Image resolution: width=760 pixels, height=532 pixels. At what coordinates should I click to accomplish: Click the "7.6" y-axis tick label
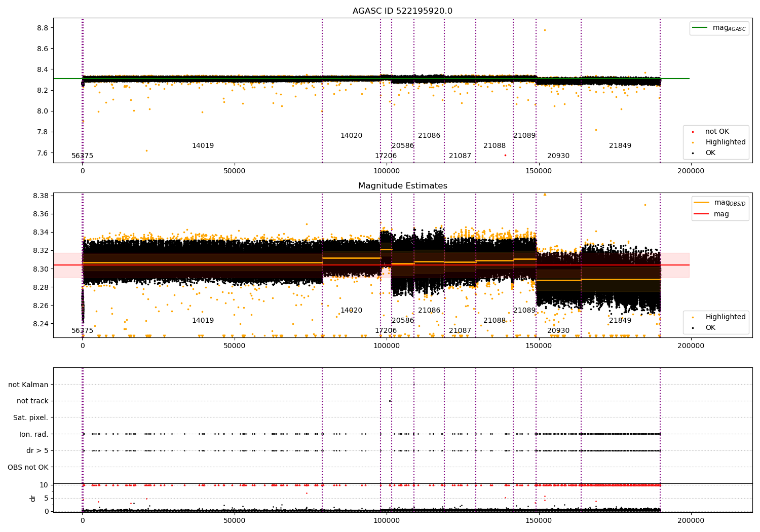coord(43,153)
